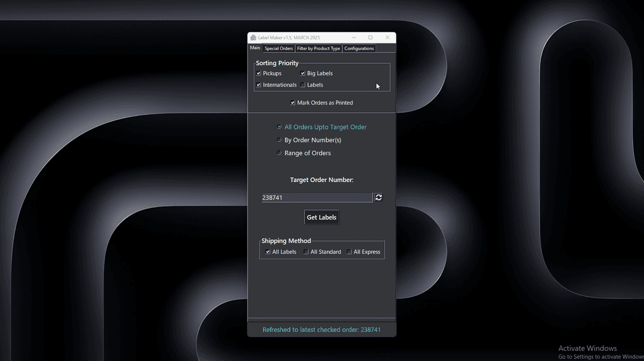The image size is (644, 361).
Task: Minimize the Label Maker window
Action: click(x=353, y=38)
